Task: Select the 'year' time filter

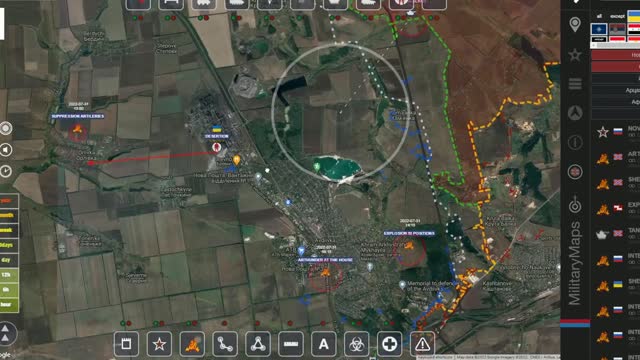Action: (x=8, y=200)
